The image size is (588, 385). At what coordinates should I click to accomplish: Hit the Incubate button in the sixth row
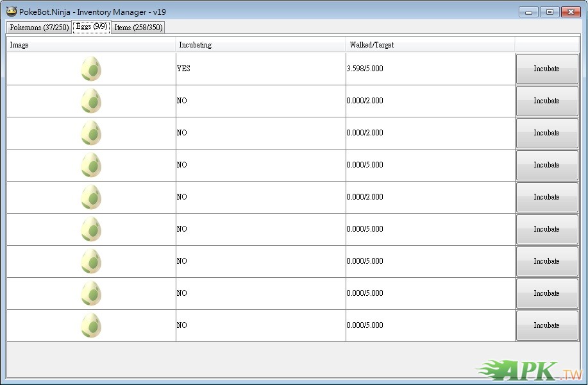[x=546, y=229]
